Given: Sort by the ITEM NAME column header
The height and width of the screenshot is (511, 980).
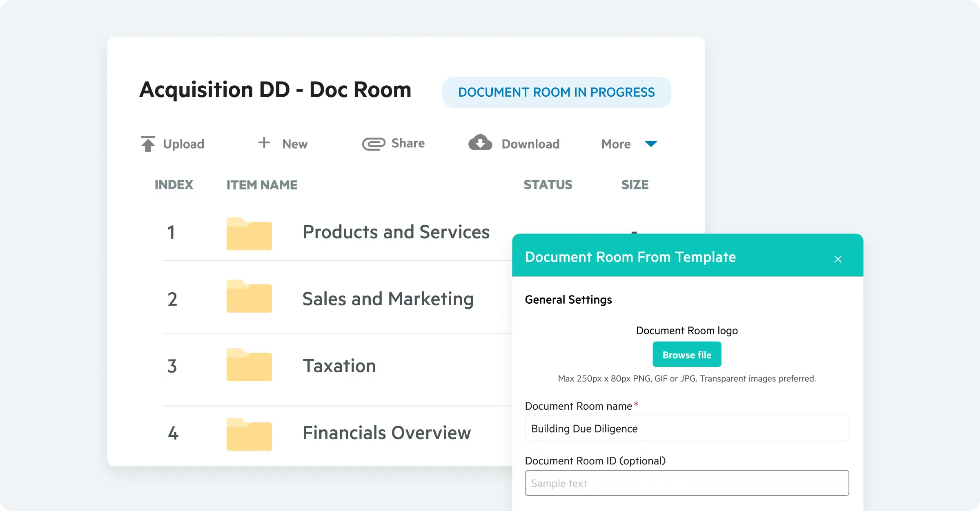Looking at the screenshot, I should coord(262,185).
